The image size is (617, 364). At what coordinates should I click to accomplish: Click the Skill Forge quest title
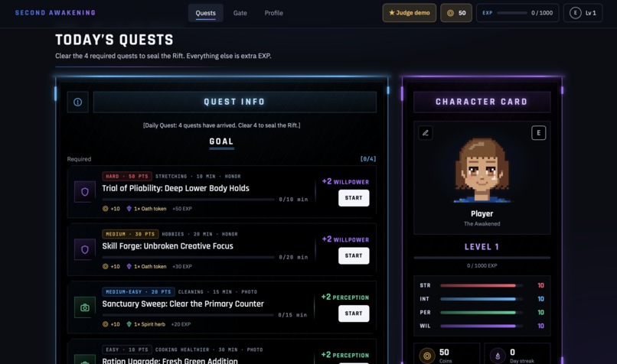point(168,246)
